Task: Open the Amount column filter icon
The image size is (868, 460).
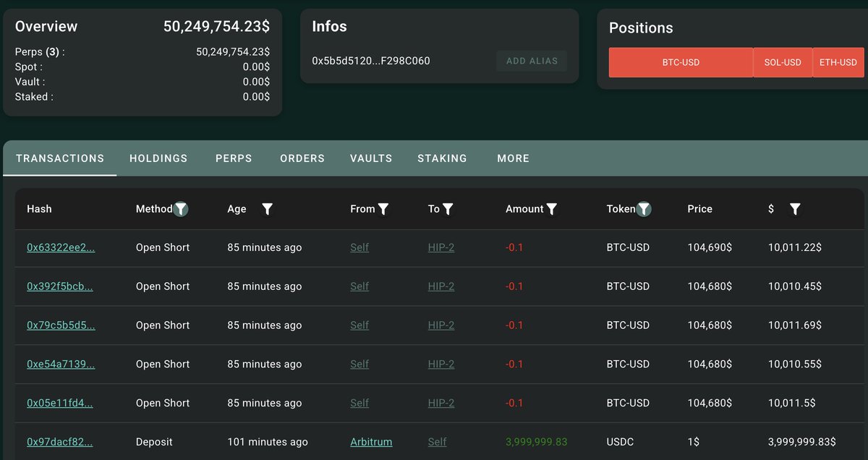Action: click(552, 209)
